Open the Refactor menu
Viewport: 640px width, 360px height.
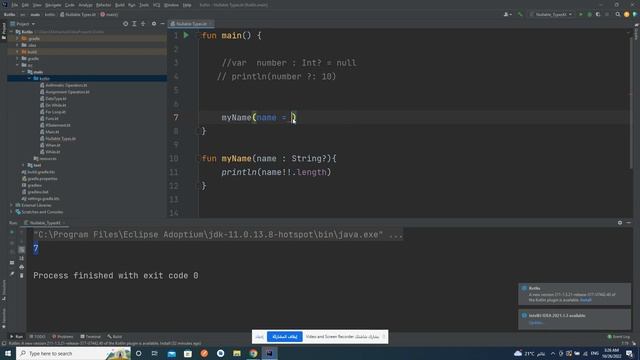click(x=103, y=5)
